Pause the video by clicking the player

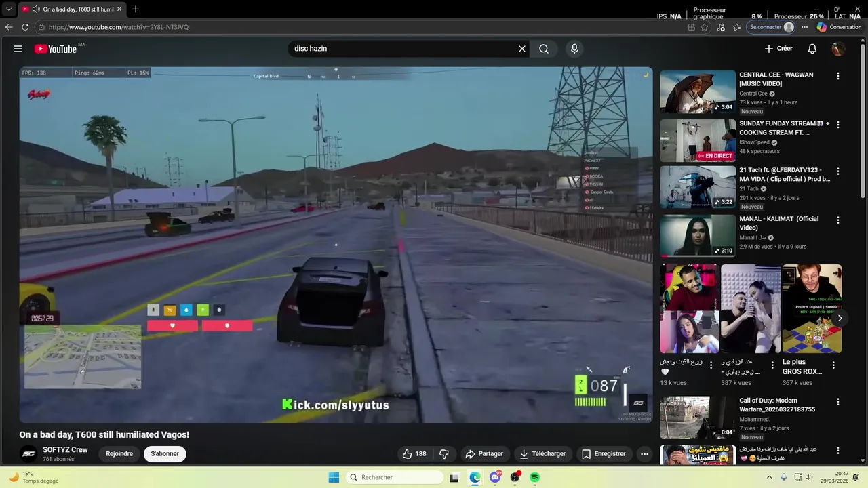(336, 244)
